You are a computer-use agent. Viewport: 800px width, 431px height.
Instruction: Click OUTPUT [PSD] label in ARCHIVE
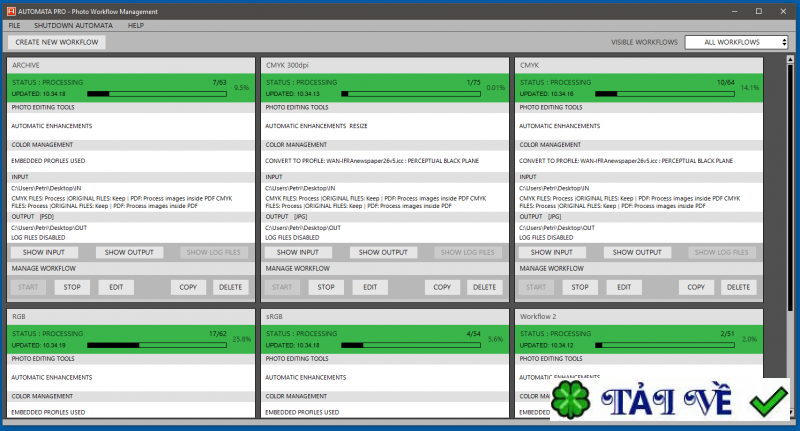pos(33,217)
